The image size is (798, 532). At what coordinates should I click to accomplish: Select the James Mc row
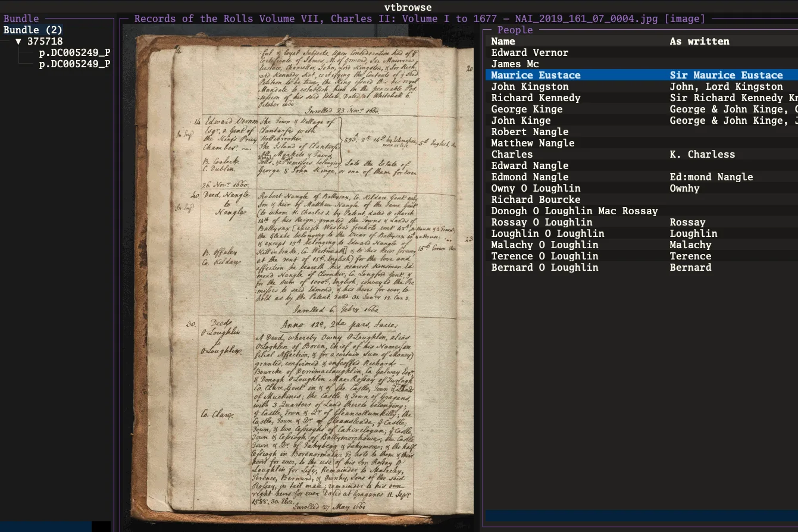tap(641, 64)
